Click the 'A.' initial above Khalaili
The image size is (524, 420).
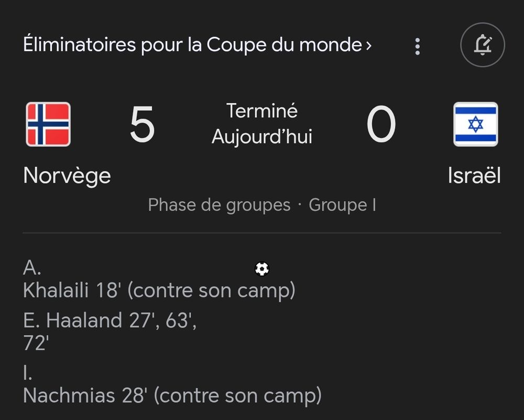pyautogui.click(x=32, y=268)
